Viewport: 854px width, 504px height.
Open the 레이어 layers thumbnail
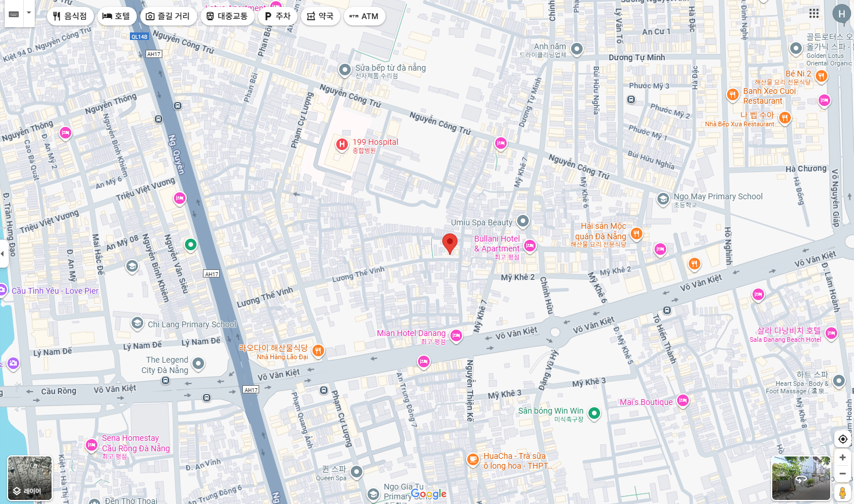pyautogui.click(x=30, y=478)
